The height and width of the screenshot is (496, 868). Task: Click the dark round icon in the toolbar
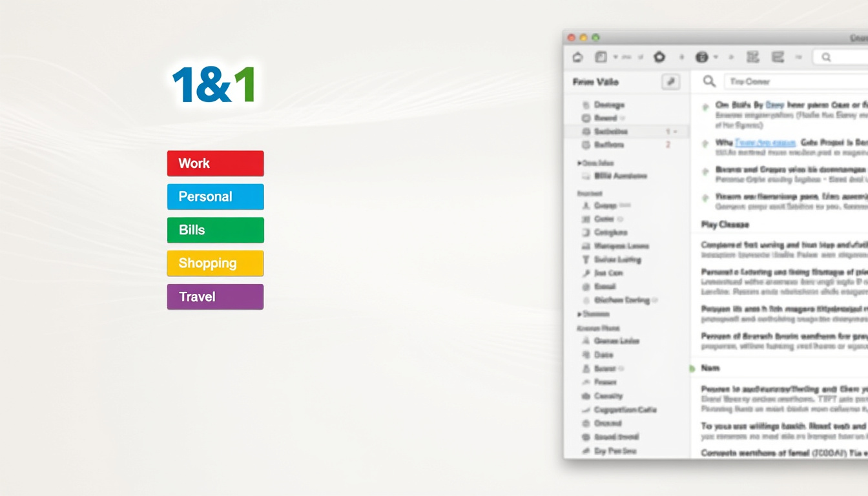(702, 57)
